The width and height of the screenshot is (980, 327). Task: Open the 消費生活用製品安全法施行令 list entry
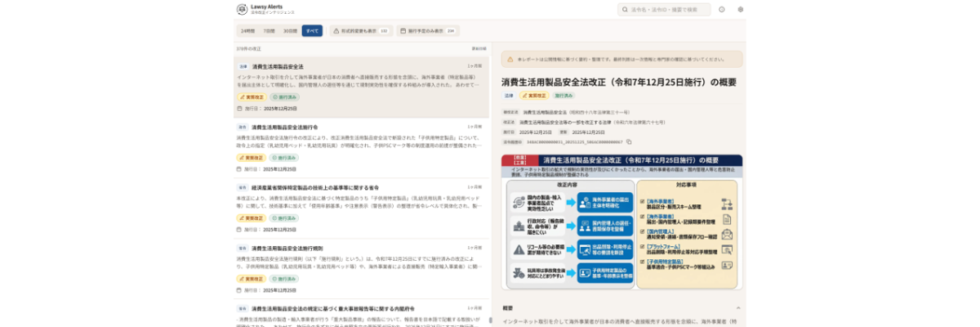362,149
